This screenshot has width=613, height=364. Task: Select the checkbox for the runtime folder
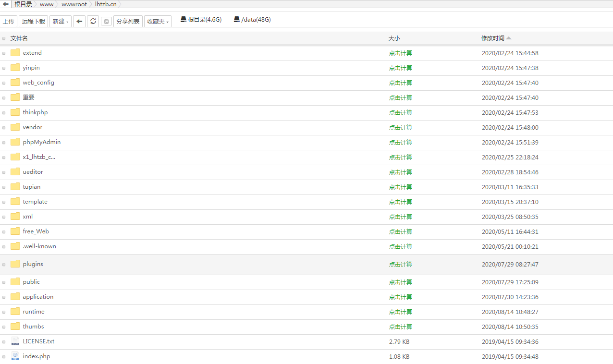4,312
